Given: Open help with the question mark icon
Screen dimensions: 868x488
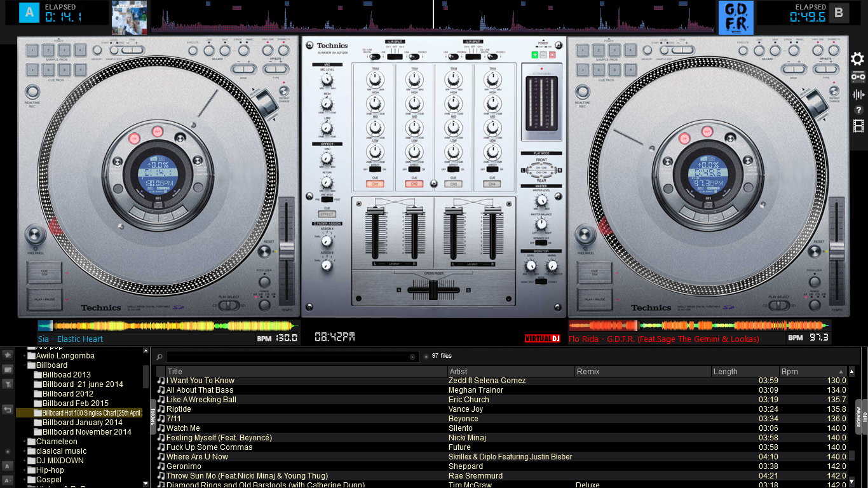Looking at the screenshot, I should pyautogui.click(x=858, y=110).
